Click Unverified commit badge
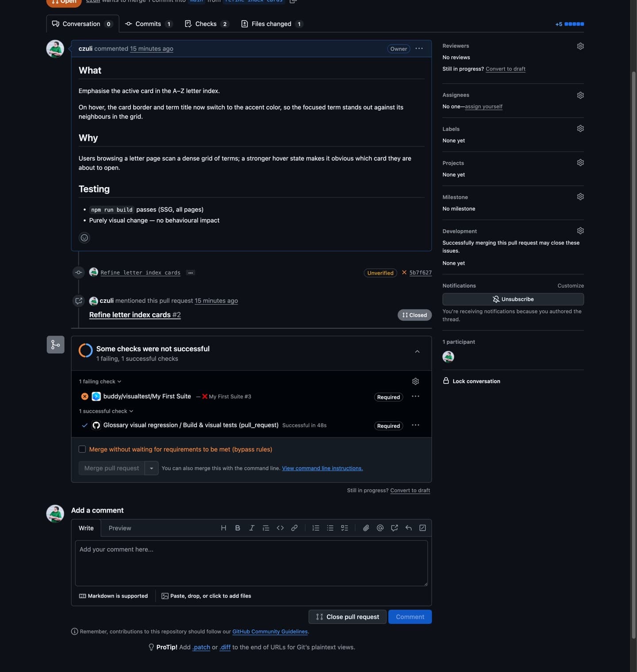Screen dimensions: 637x672 (380, 273)
